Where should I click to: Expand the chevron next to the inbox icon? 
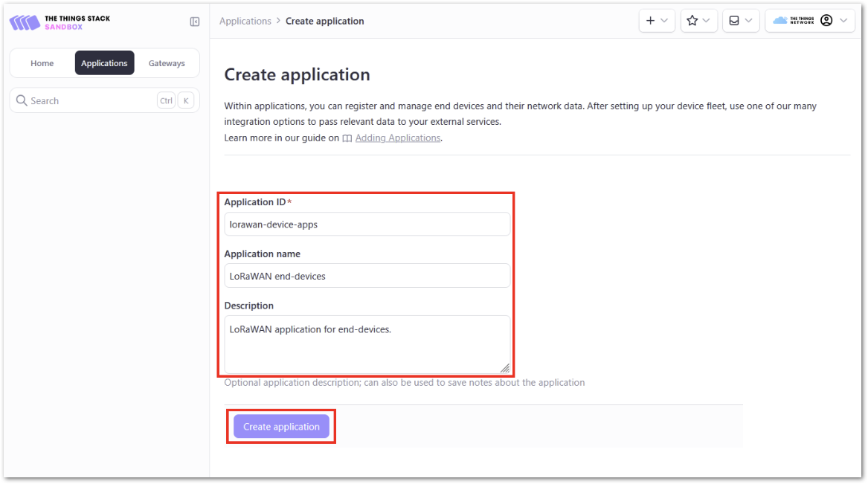(x=748, y=20)
